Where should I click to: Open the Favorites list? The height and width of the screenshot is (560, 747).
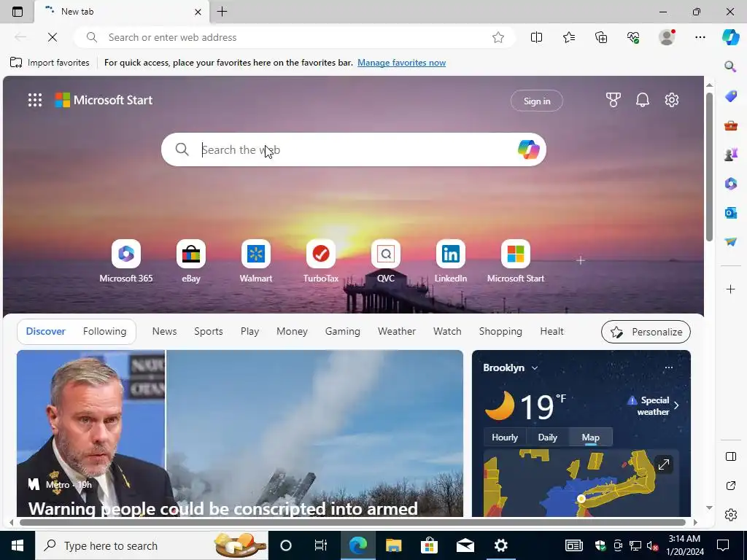click(x=569, y=37)
